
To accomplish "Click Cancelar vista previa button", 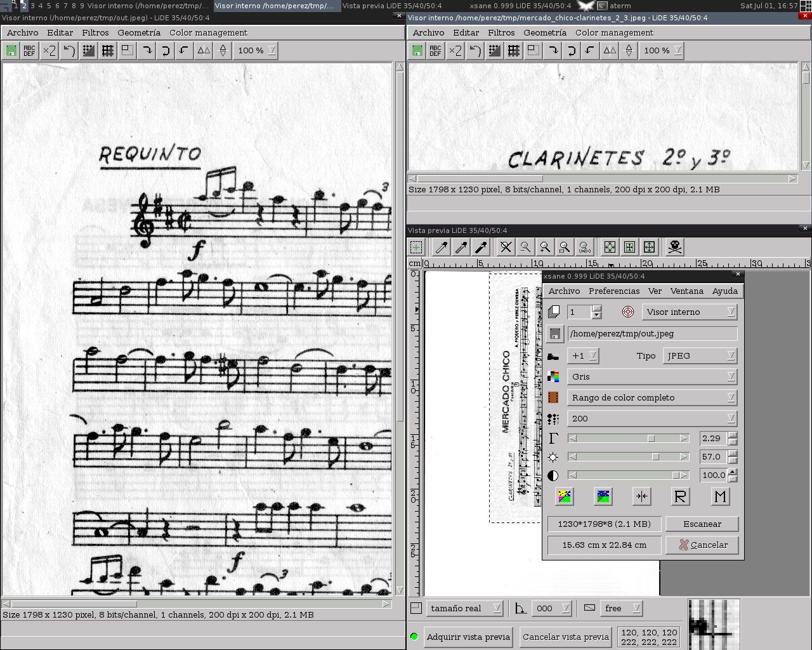I will pyautogui.click(x=566, y=637).
